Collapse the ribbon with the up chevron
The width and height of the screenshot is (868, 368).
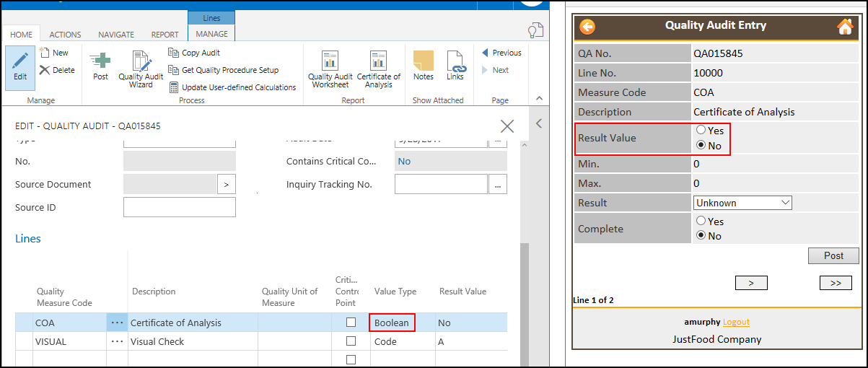538,100
